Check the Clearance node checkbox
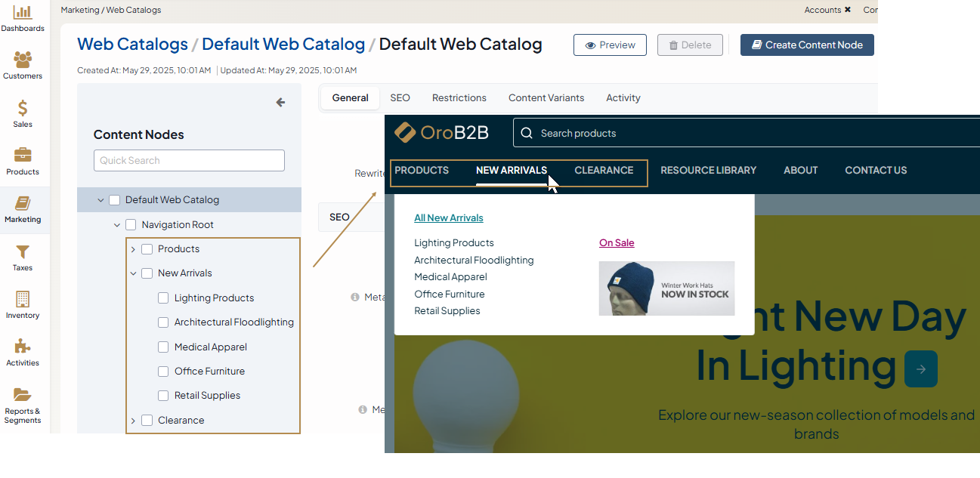This screenshot has width=980, height=478. pyautogui.click(x=147, y=421)
